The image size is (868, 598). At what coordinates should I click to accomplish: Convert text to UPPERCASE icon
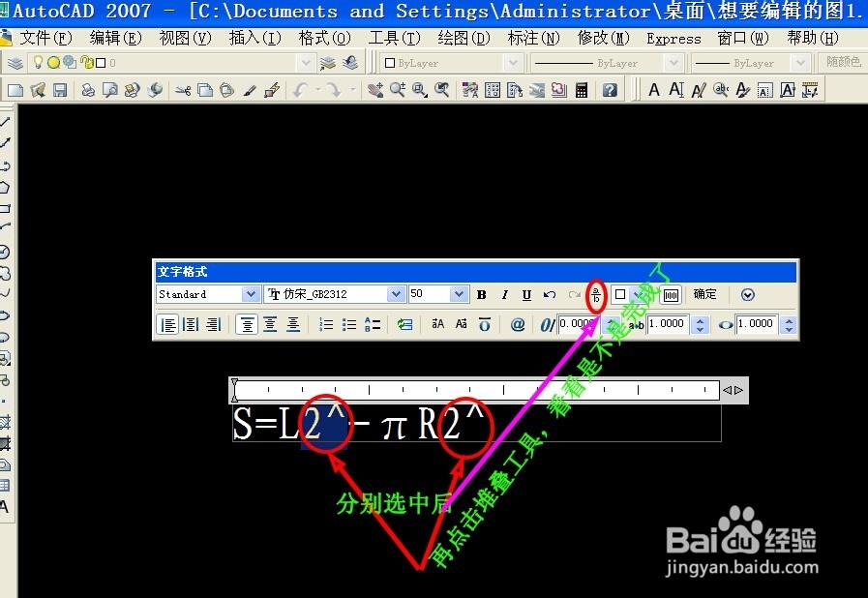coord(438,324)
